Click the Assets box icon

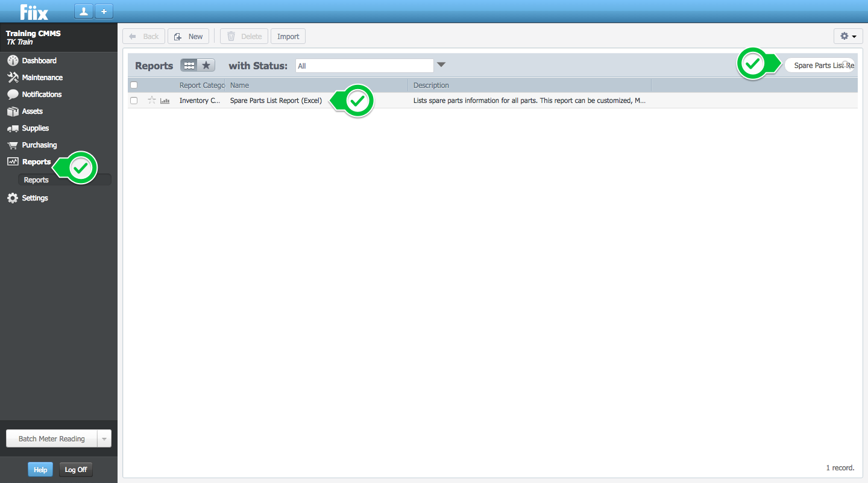pos(13,111)
